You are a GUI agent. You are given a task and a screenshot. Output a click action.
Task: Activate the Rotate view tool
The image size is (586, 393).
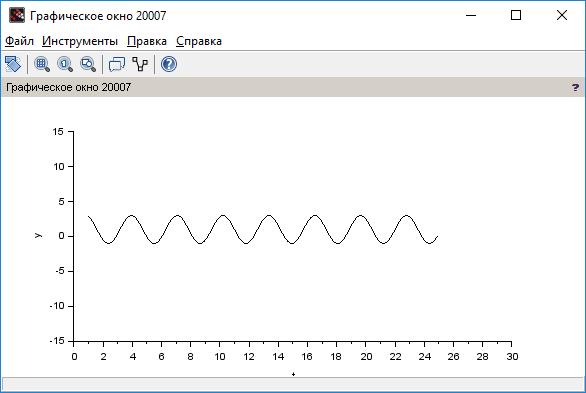13,64
